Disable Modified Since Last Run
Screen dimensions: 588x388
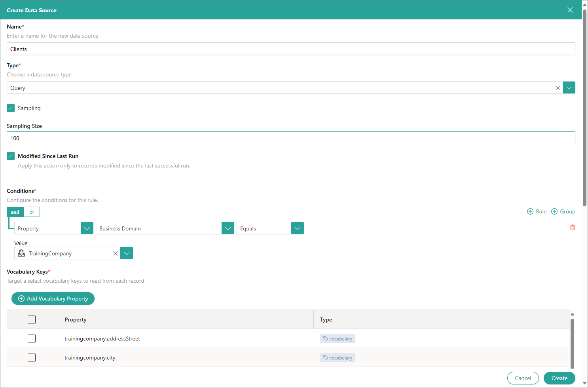click(11, 156)
